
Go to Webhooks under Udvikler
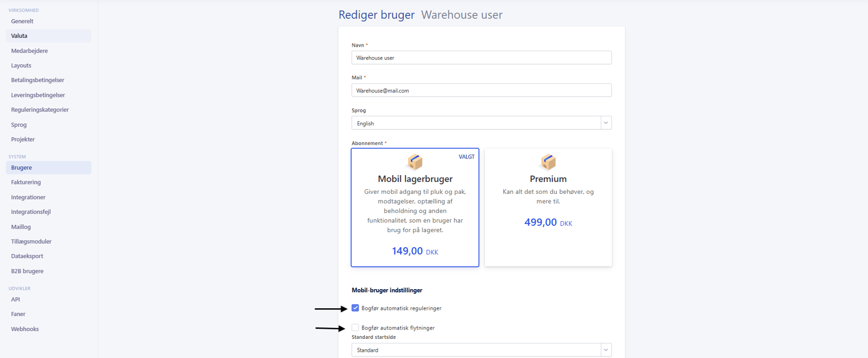pyautogui.click(x=25, y=329)
